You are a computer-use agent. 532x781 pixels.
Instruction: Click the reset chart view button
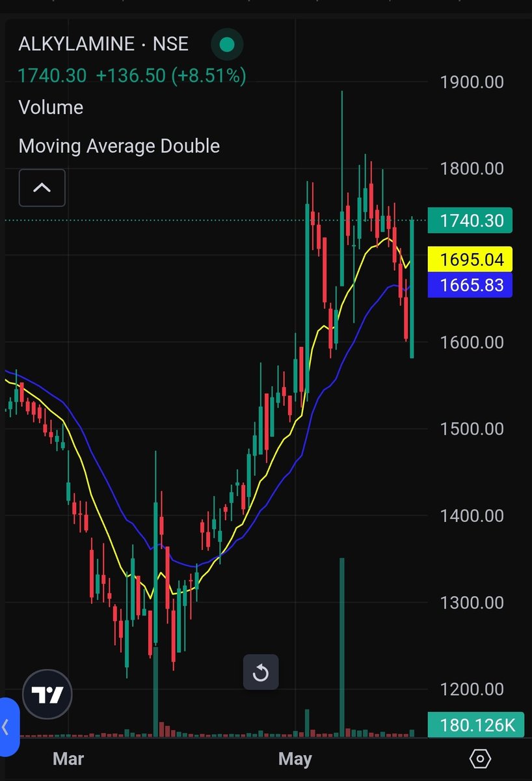[261, 672]
